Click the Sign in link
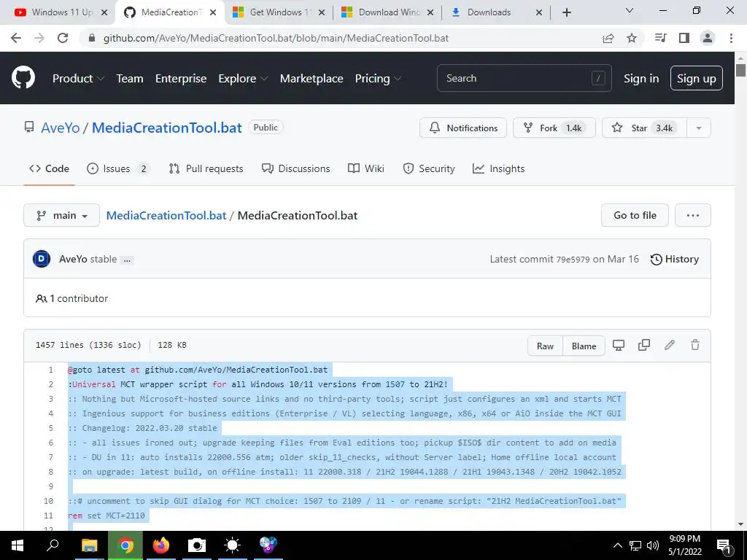Screen dimensions: 747x560 641,79
